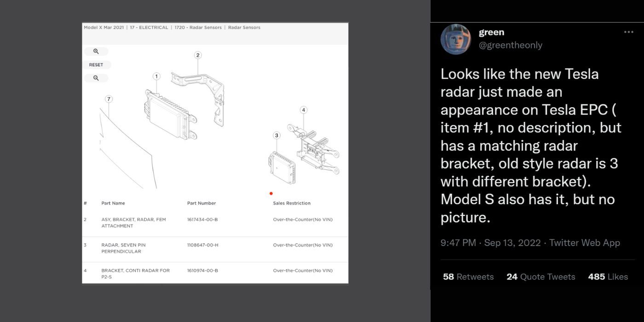Open the Sep 13, 2022 tweet timestamp
The height and width of the screenshot is (322, 644).
pyautogui.click(x=512, y=242)
